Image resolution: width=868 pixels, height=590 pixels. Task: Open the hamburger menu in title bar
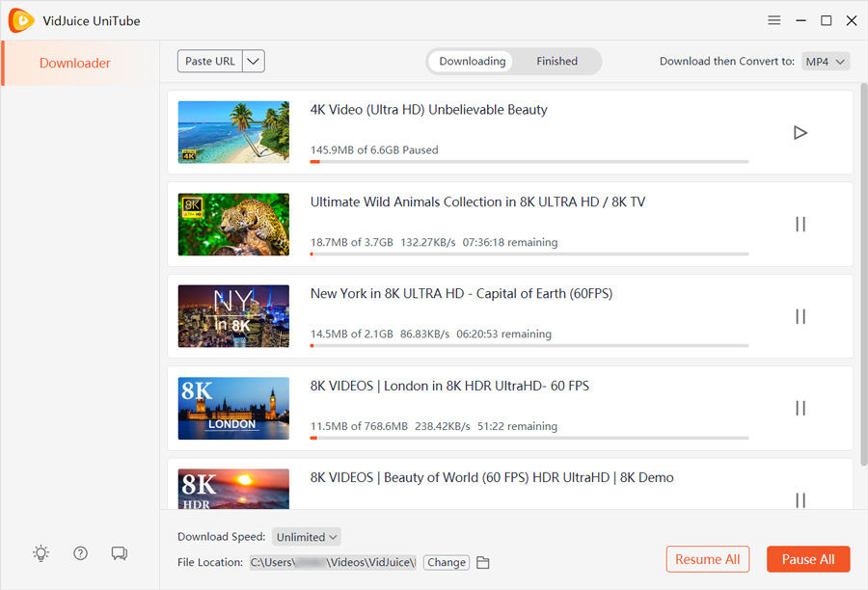(x=773, y=20)
